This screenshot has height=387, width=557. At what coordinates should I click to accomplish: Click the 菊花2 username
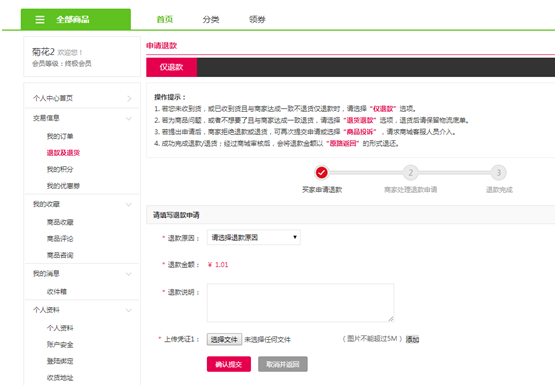43,52
